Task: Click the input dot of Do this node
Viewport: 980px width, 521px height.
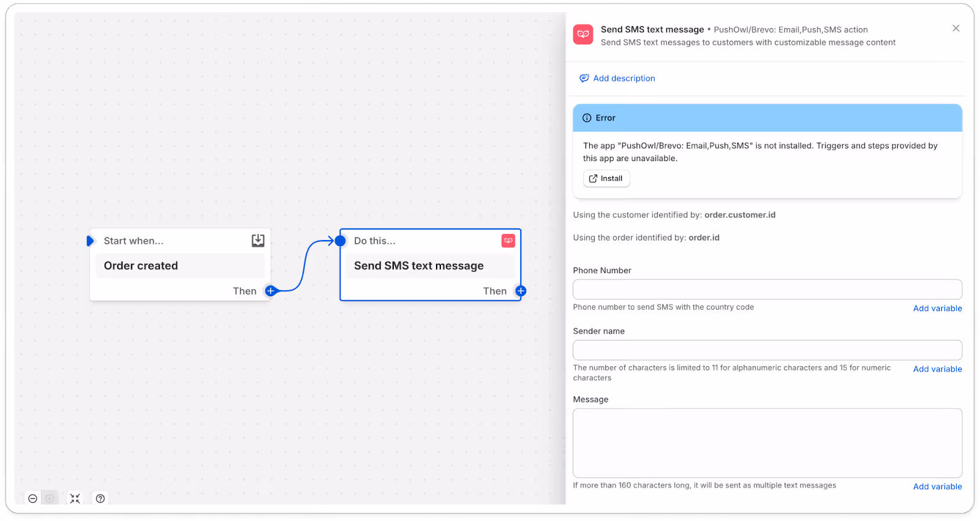Action: coord(340,241)
